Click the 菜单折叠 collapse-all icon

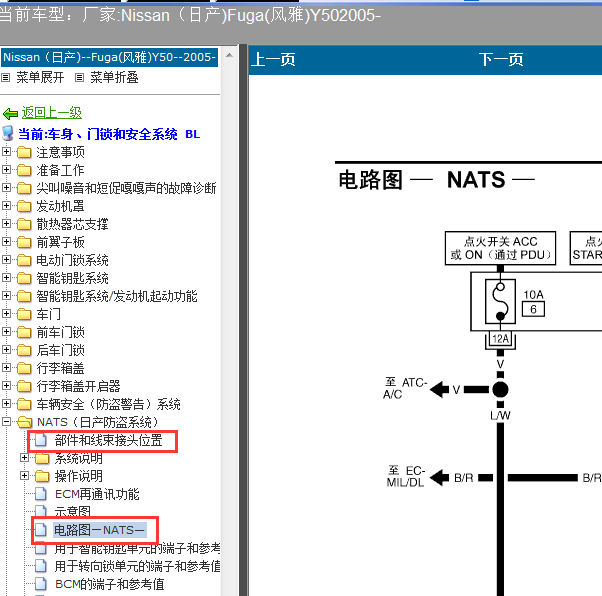point(79,78)
